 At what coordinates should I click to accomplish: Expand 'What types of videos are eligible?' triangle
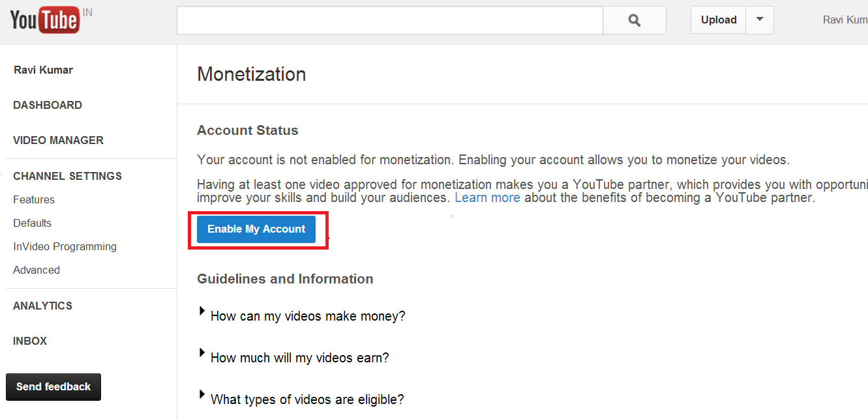(x=202, y=395)
